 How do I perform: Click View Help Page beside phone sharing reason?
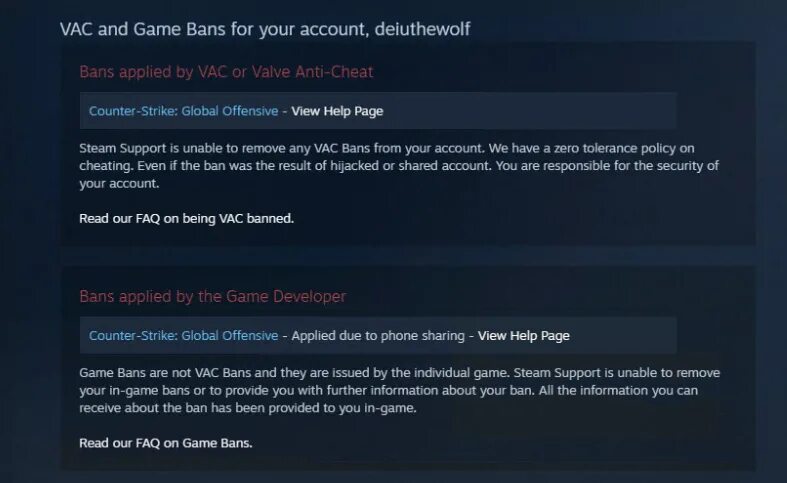tap(523, 335)
